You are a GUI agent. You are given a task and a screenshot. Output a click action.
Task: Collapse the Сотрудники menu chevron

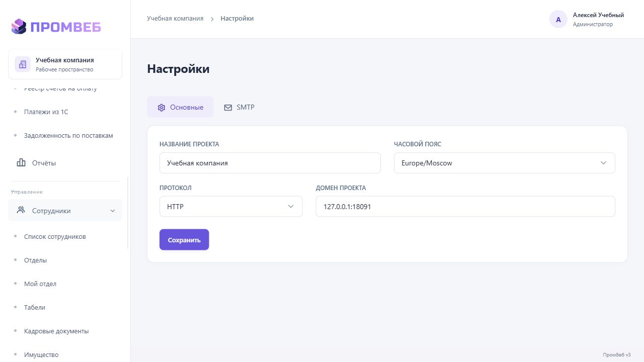pyautogui.click(x=113, y=211)
